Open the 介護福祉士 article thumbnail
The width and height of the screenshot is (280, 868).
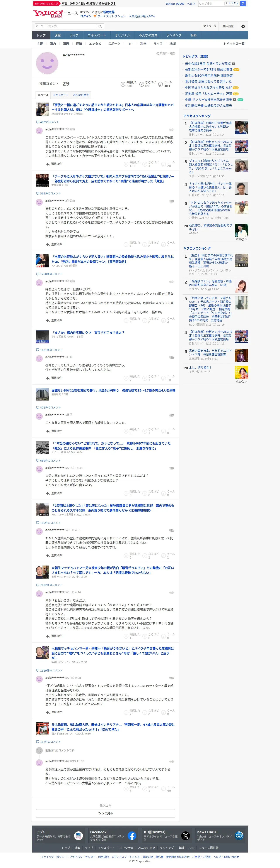(42, 109)
